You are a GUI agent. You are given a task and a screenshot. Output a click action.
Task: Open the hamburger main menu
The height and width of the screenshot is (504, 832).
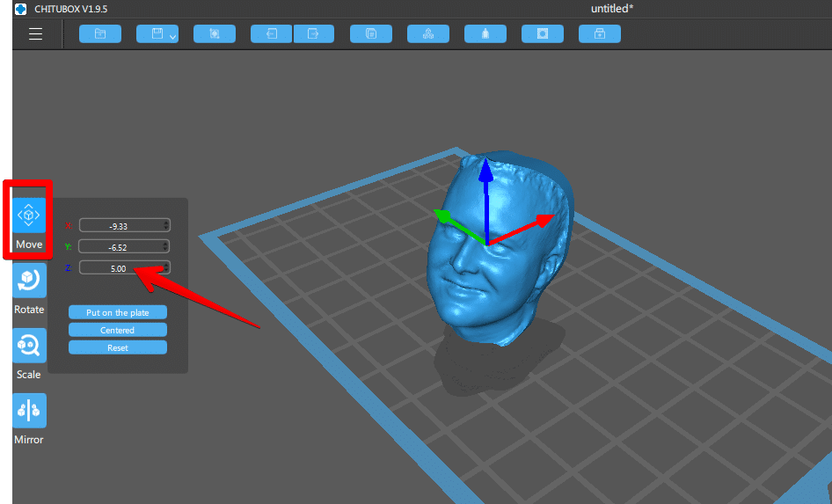[35, 34]
